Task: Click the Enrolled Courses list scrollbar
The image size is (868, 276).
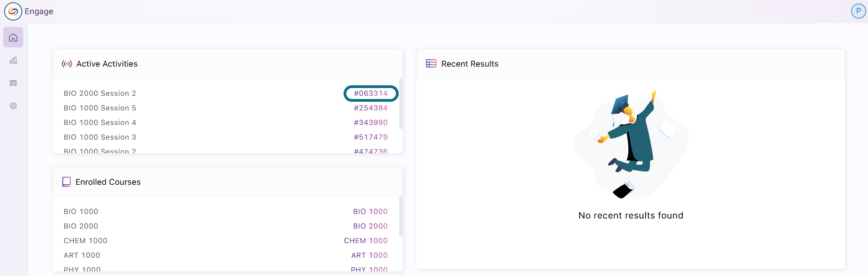Action: pos(401,217)
